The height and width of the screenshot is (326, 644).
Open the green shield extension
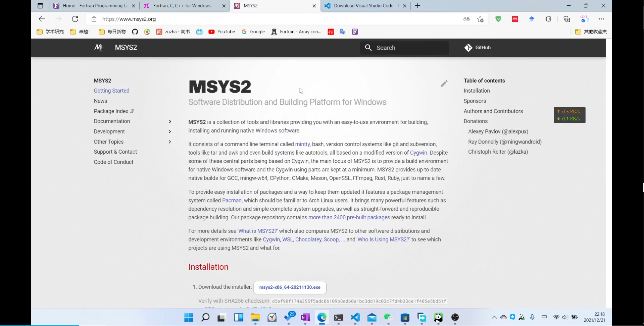498,19
